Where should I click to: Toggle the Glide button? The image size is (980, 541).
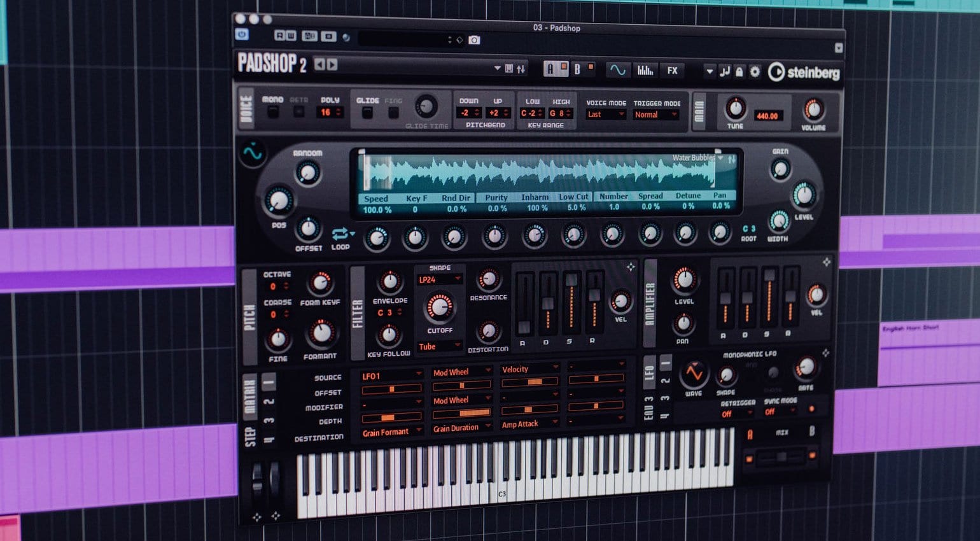pos(367,113)
